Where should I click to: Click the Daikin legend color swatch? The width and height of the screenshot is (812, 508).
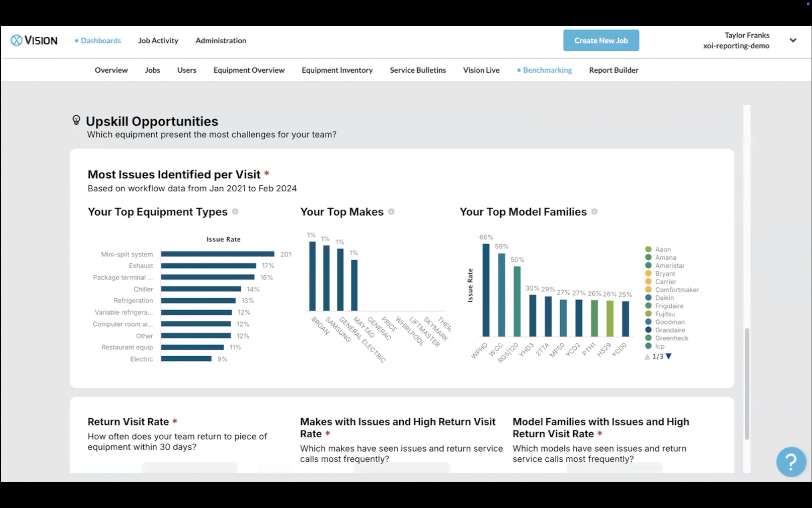[648, 298]
